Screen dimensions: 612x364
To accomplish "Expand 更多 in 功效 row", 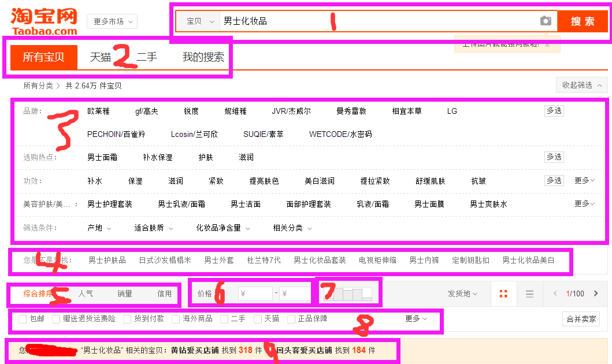I will coord(584,181).
